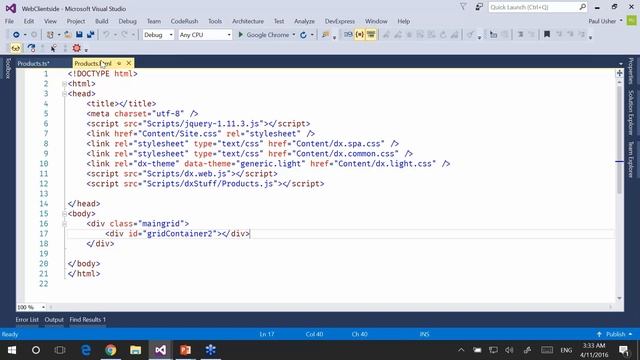Viewport: 640px width, 360px height.
Task: Toggle the highlighted braces {=} toolbar button
Action: pos(360,35)
